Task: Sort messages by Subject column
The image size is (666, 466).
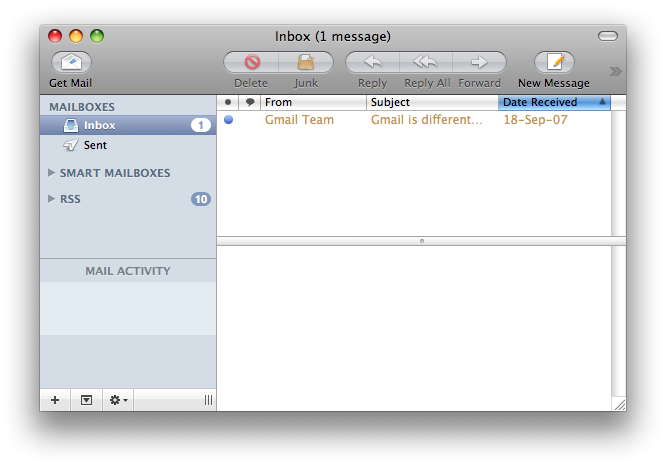Action: tap(432, 102)
